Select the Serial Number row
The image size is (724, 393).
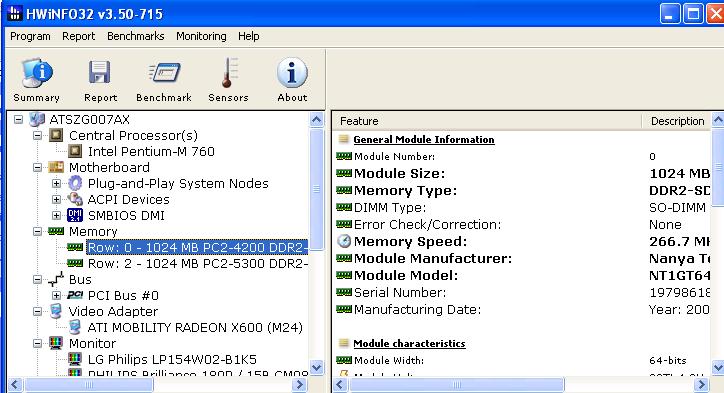pyautogui.click(x=522, y=292)
